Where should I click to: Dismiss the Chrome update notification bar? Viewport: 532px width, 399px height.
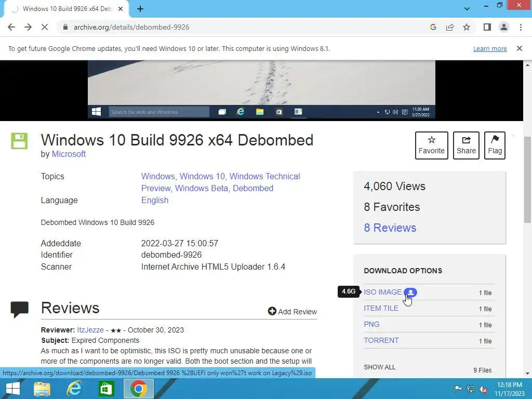pyautogui.click(x=520, y=48)
